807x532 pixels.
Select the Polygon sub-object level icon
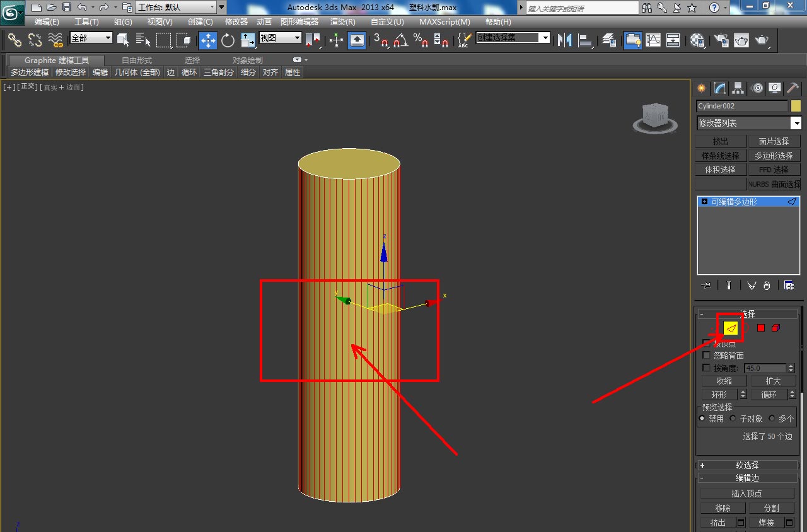pos(761,328)
